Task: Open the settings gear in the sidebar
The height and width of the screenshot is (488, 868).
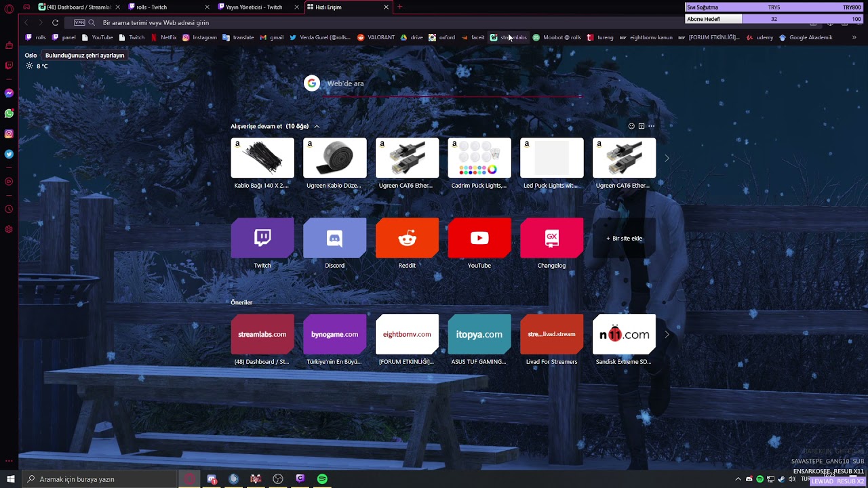Action: pos(9,229)
